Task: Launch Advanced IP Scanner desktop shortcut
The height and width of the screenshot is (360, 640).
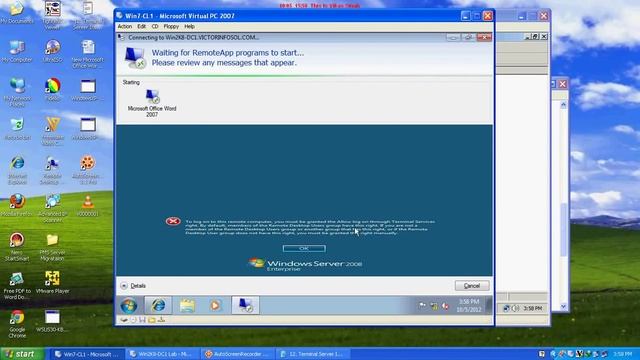Action: 52,208
